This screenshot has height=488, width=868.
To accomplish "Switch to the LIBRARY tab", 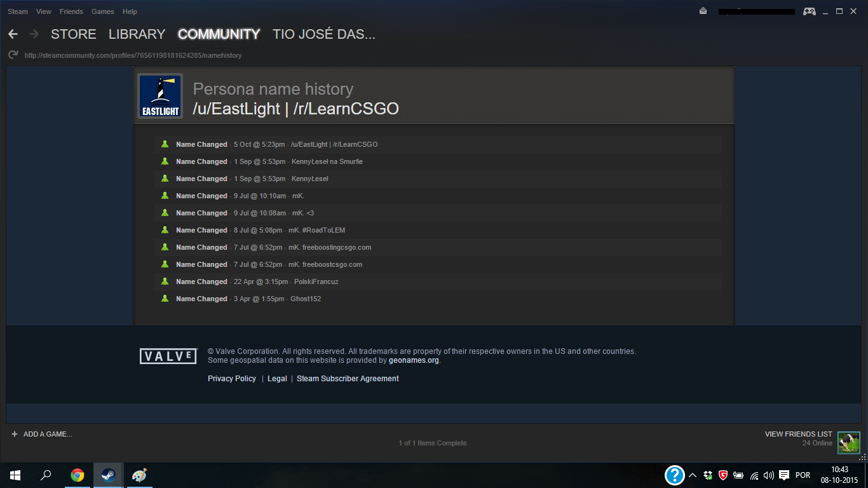I will coord(137,34).
